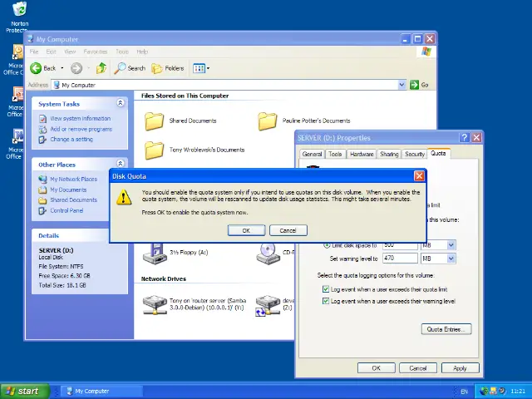The image size is (532, 399).
Task: Click OK in SERVER (D:) Properties
Action: (377, 368)
